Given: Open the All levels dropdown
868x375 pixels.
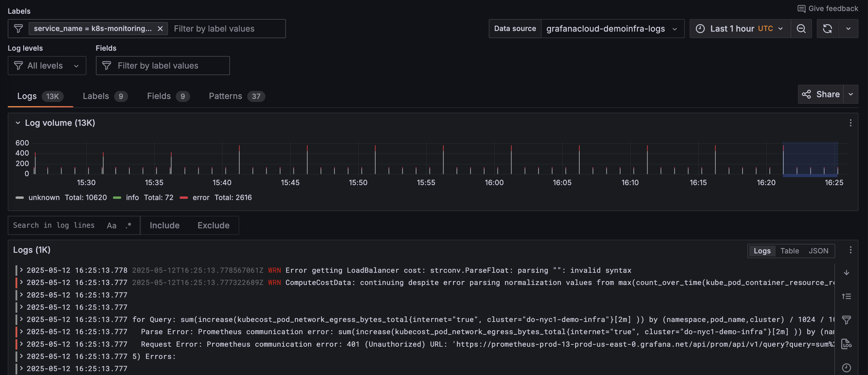Looking at the screenshot, I should pos(47,66).
